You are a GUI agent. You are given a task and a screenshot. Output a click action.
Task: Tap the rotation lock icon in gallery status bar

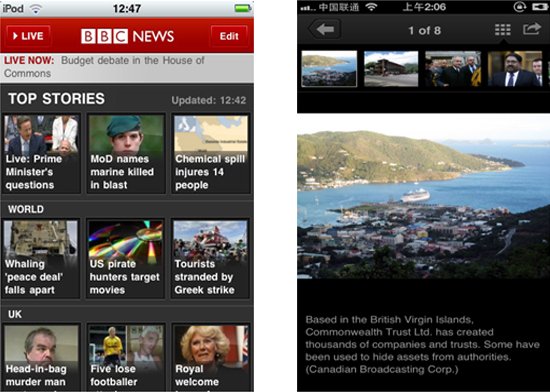(x=519, y=7)
